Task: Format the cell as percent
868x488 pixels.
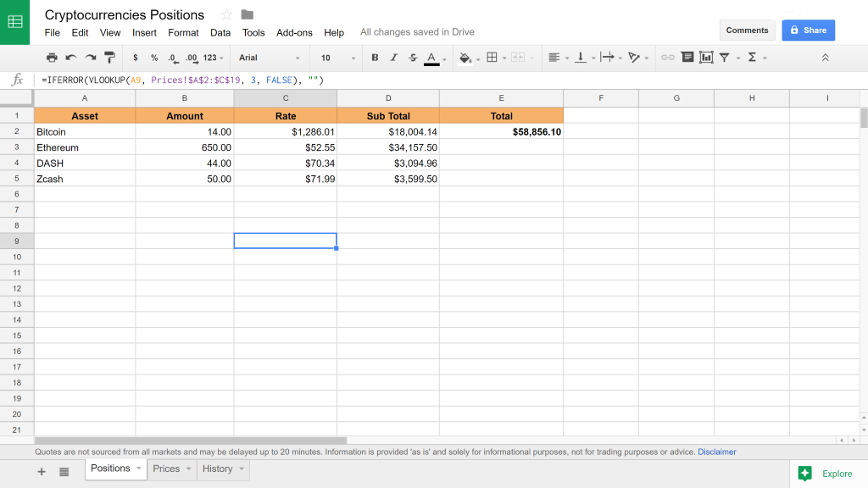Action: coord(154,58)
